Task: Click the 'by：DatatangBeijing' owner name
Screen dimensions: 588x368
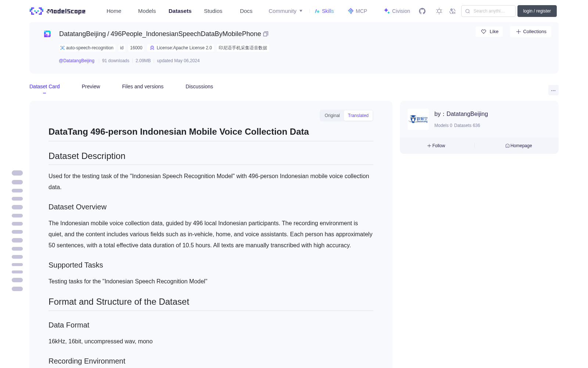Action: coord(461,114)
